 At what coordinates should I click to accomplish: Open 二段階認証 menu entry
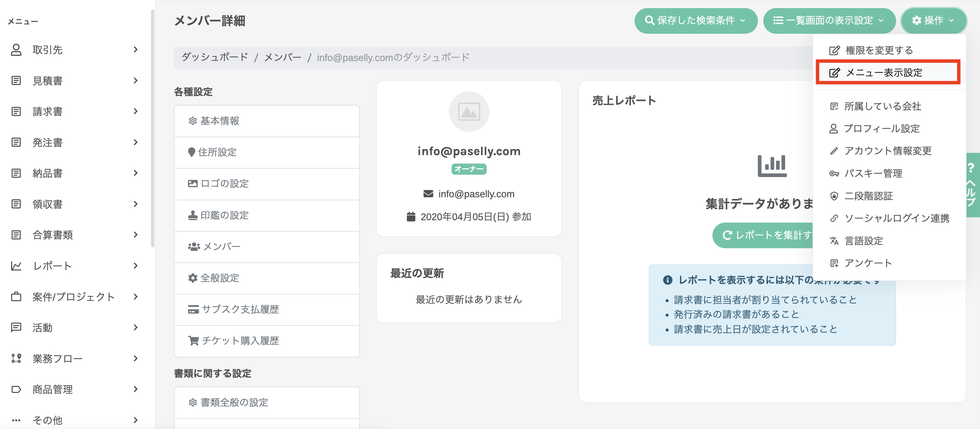[x=889, y=196]
